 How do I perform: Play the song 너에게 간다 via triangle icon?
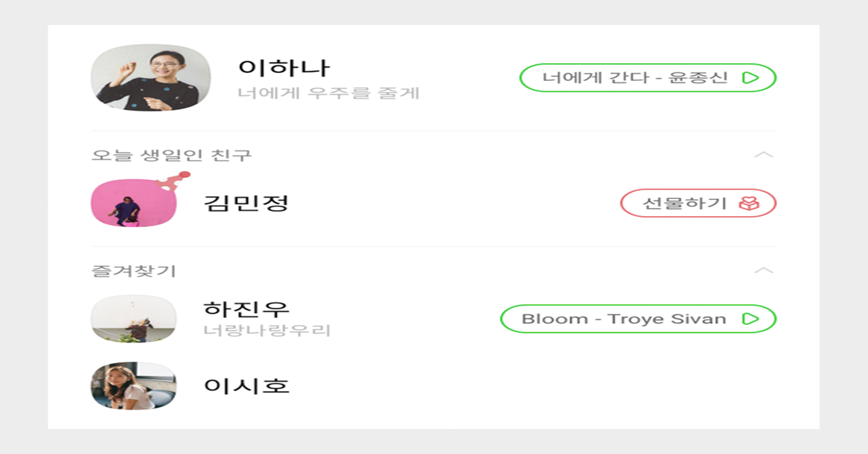point(750,78)
